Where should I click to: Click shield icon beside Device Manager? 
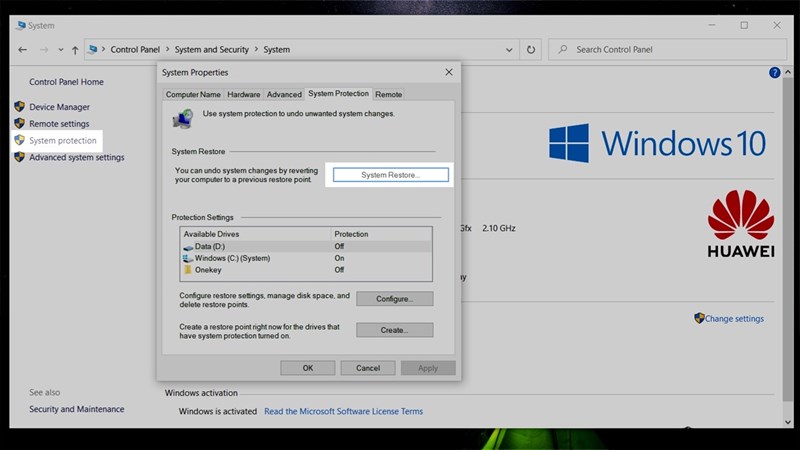[19, 107]
